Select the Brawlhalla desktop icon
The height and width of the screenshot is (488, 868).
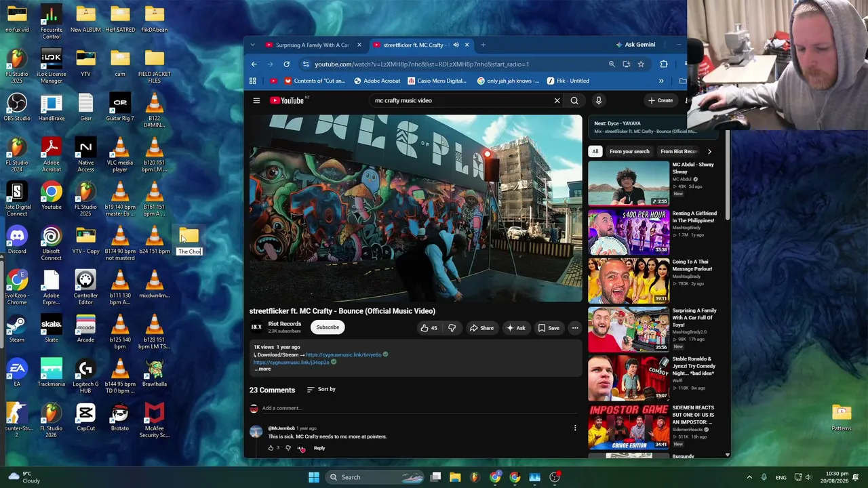155,373
